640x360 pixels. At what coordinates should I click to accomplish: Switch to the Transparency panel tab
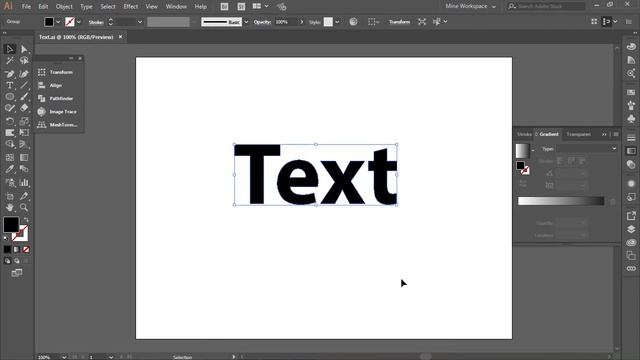pyautogui.click(x=578, y=134)
